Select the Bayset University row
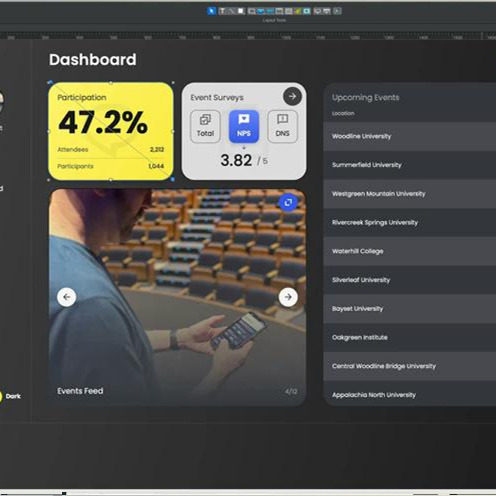The width and height of the screenshot is (496, 496). [x=410, y=309]
